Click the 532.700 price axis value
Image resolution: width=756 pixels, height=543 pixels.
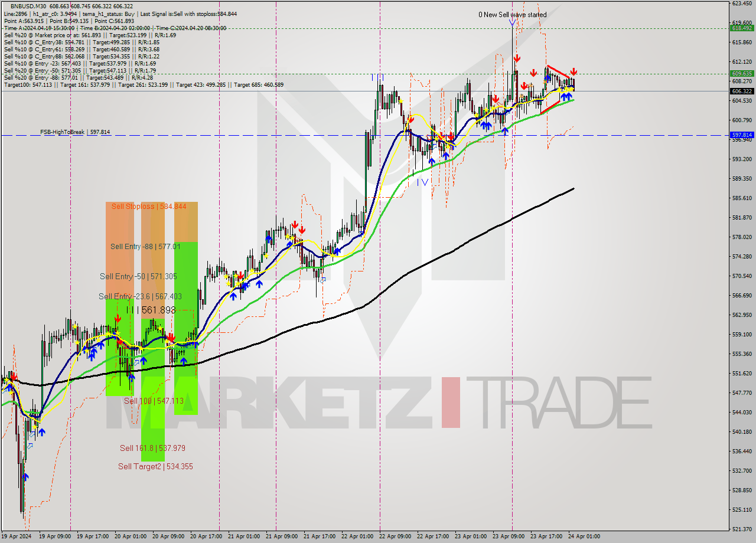[742, 470]
